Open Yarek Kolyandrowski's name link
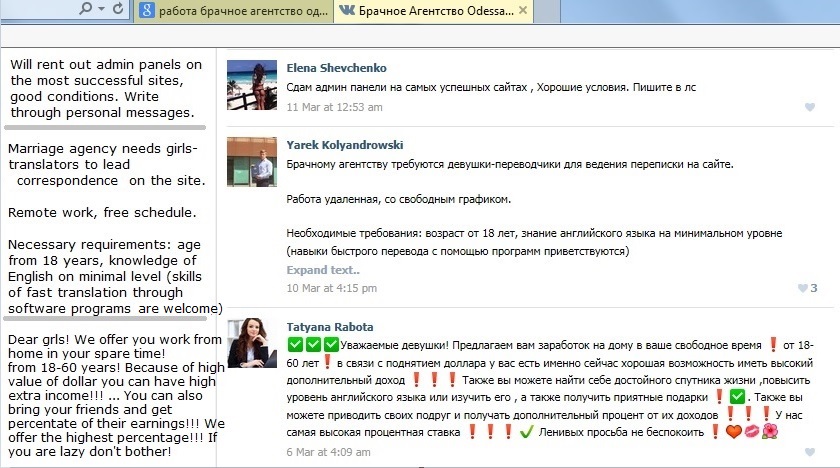Viewport: 840px width, 468px height. (344, 145)
